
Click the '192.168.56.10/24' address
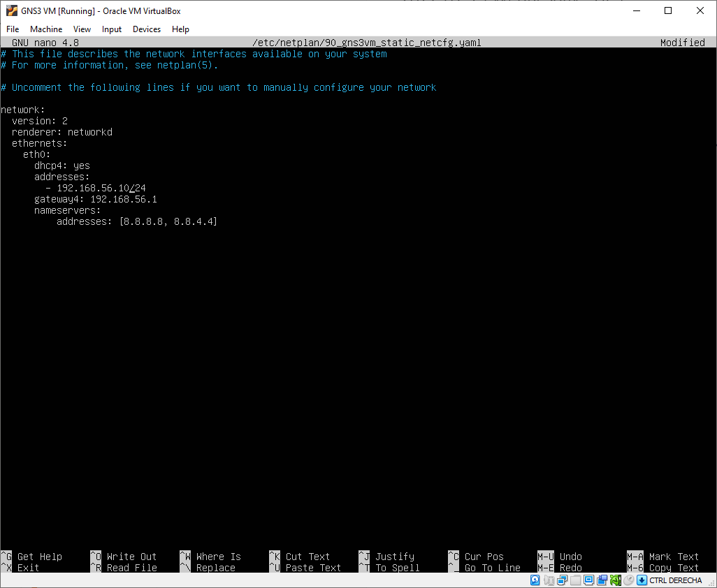click(x=101, y=188)
